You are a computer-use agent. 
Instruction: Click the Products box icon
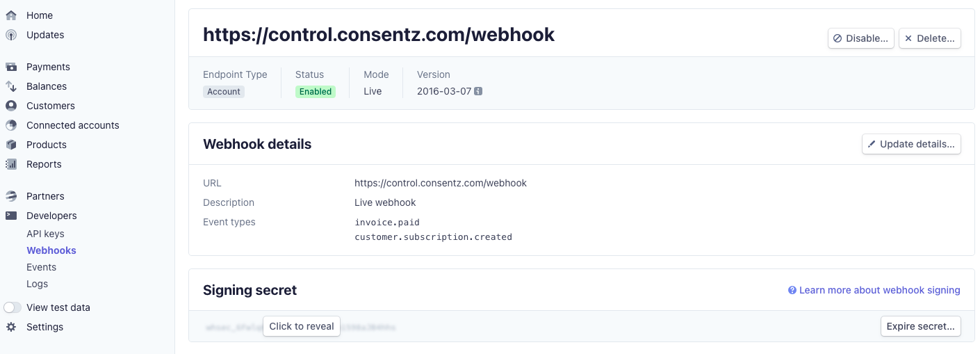[x=11, y=145]
